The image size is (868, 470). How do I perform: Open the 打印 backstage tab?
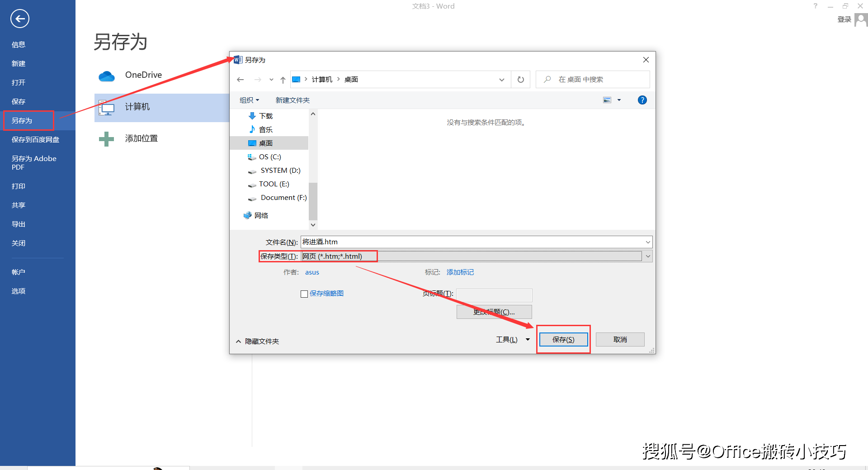point(19,186)
